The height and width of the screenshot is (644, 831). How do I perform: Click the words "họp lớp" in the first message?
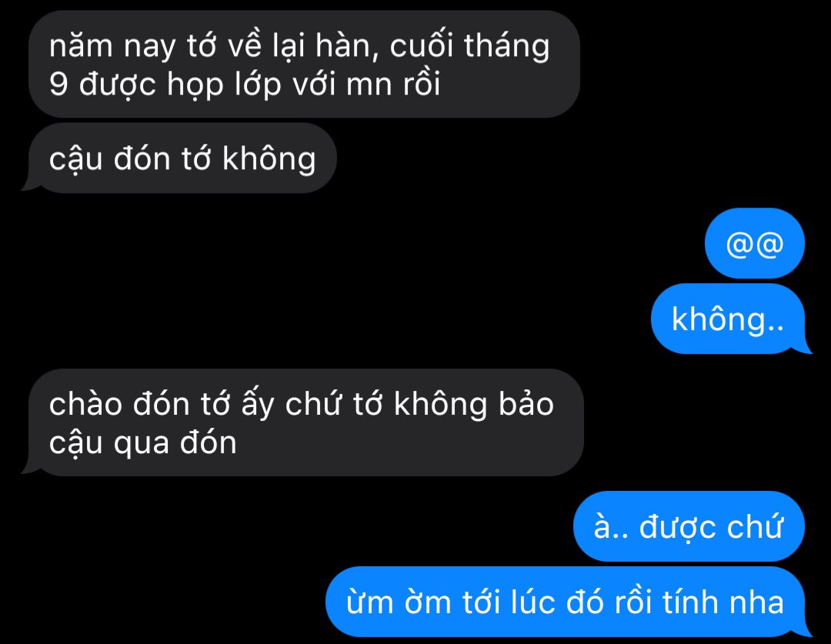[224, 85]
